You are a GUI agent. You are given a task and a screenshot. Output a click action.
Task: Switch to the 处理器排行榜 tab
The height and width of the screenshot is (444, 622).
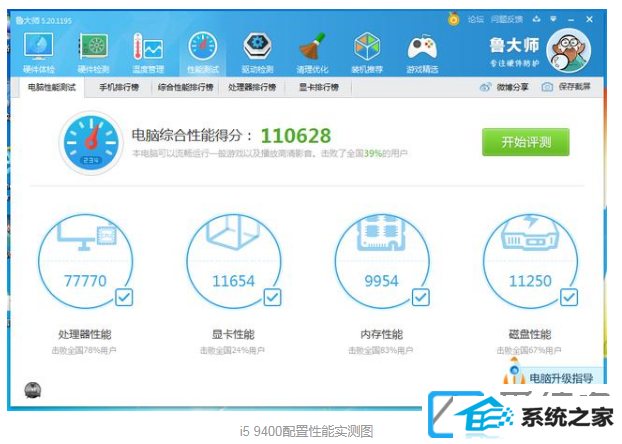(252, 87)
